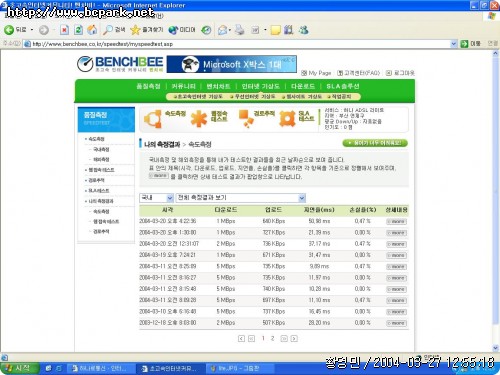Sort table by 시각 column header
500x375 pixels.
tap(167, 210)
